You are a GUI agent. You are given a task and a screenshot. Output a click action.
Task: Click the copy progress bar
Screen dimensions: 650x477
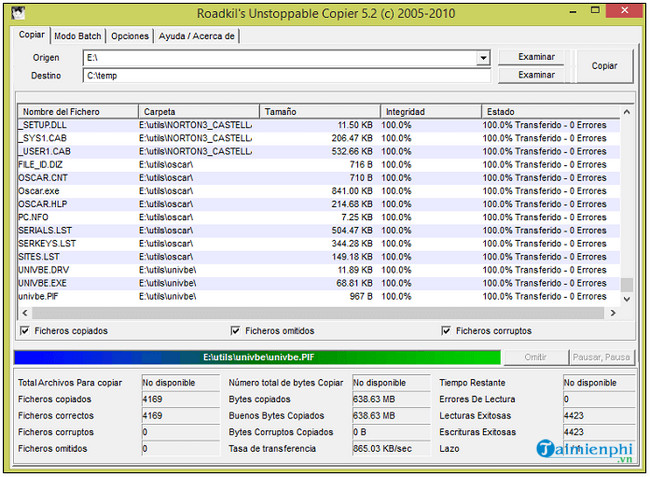[x=257, y=357]
